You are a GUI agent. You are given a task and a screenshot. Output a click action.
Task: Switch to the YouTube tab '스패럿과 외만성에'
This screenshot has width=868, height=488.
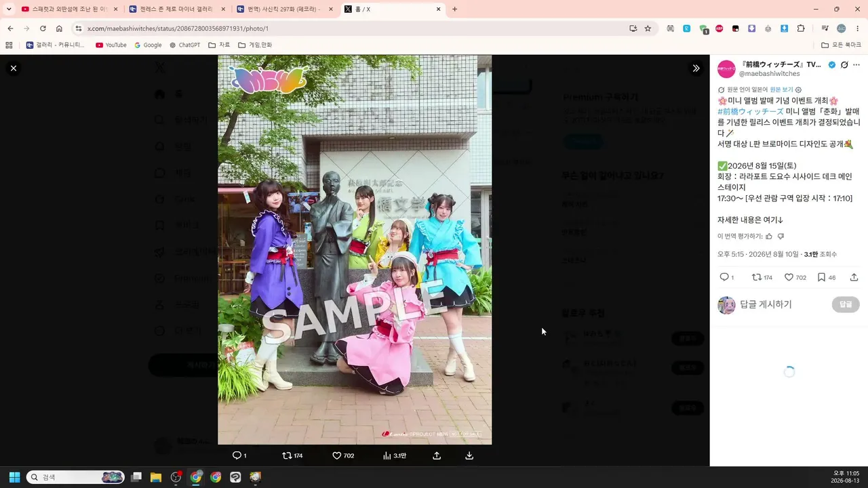(x=69, y=9)
